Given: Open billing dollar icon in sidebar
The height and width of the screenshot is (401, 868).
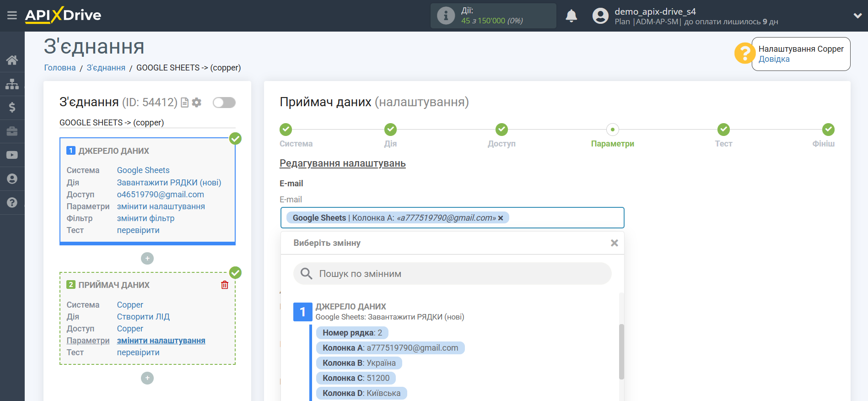Looking at the screenshot, I should coord(12,108).
